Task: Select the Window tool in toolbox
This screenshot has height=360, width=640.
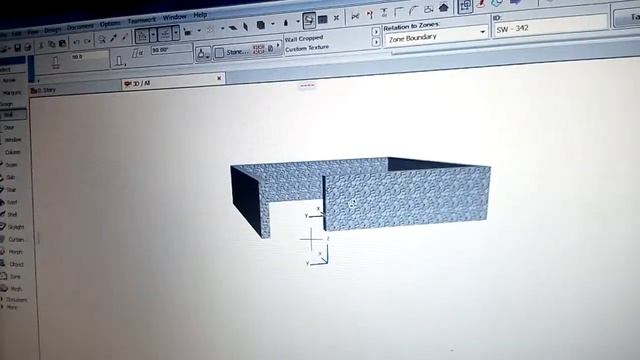Action: [x=13, y=140]
